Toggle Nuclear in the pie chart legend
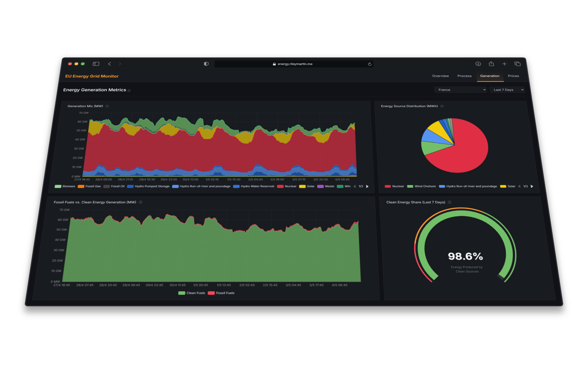Screen dimensions: 588x392 [x=394, y=186]
